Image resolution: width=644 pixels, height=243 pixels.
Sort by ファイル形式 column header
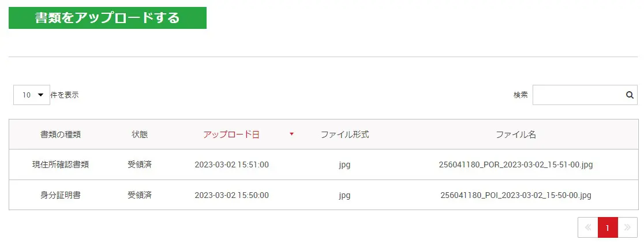(345, 134)
